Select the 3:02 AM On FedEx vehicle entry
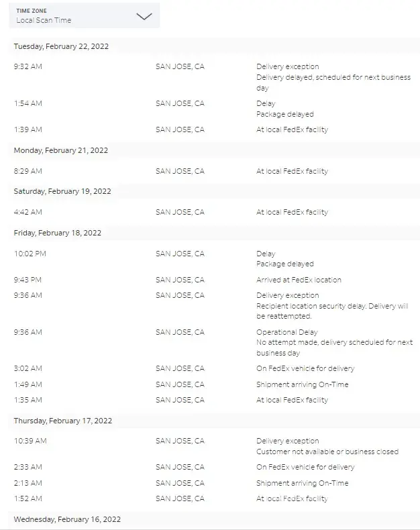The width and height of the screenshot is (420, 530). (305, 368)
